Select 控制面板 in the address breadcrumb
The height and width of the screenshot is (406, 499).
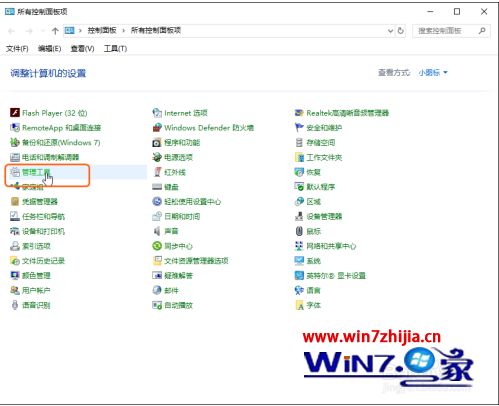(102, 30)
